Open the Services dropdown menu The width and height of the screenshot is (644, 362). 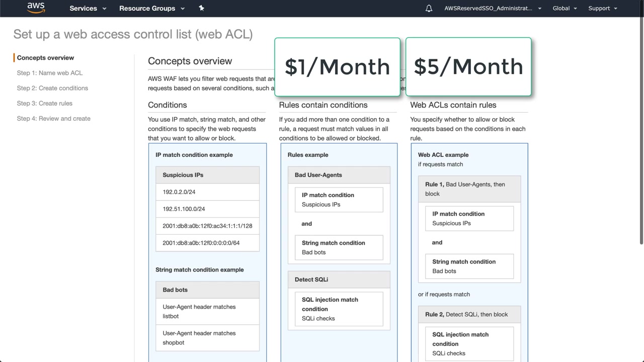88,9
